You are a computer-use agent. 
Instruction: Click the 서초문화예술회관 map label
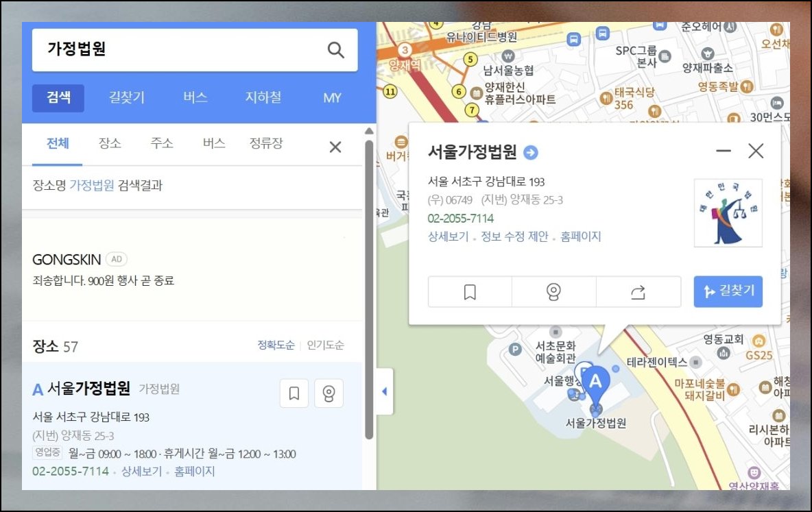click(x=555, y=352)
